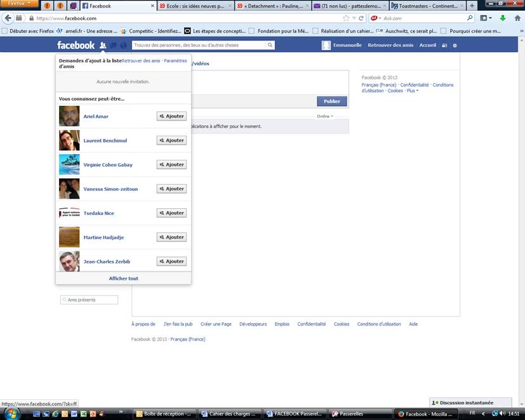Screen dimensions: 525x420
Task: Open Ariel Amar's profile name link
Action: (96, 117)
